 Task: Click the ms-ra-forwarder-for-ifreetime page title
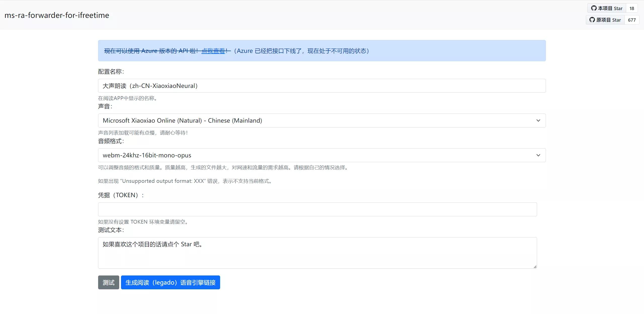coord(57,15)
